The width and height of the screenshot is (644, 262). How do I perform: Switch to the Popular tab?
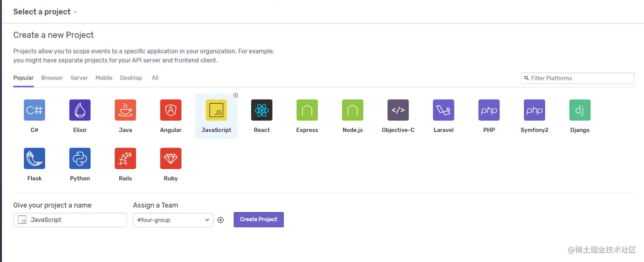point(23,78)
